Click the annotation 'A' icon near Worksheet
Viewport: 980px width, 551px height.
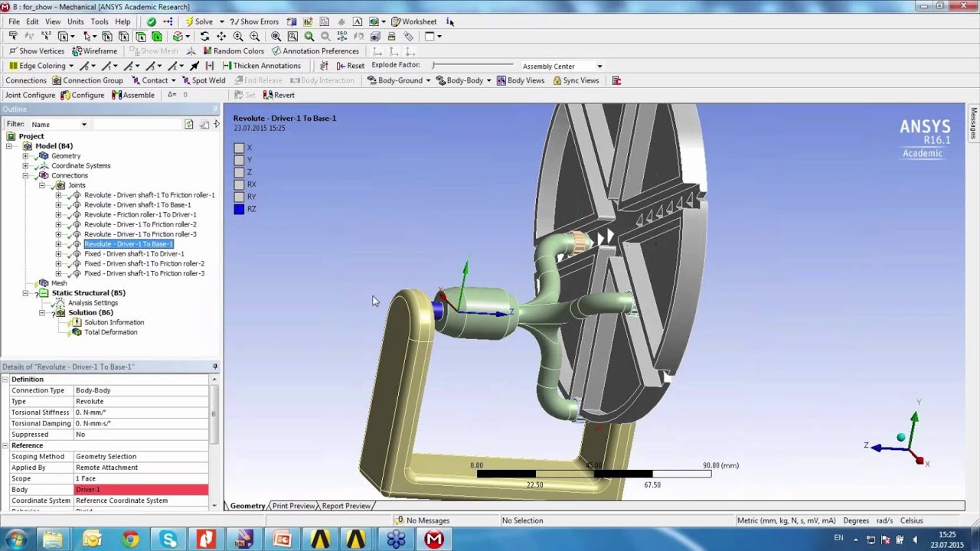(358, 21)
